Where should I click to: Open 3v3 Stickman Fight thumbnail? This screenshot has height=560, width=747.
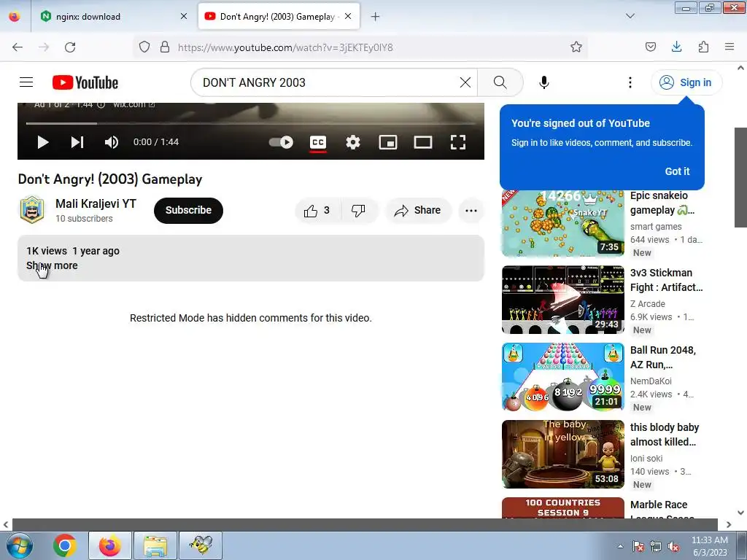point(562,300)
